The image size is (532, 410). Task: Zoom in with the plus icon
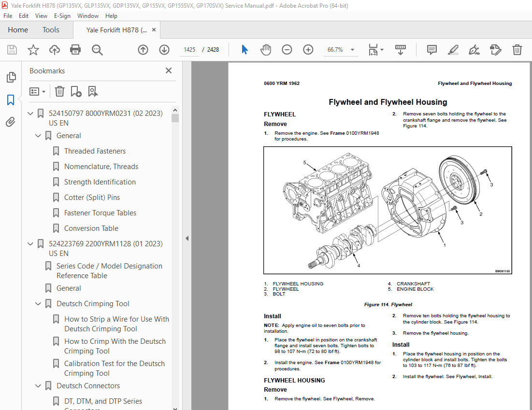[x=308, y=50]
